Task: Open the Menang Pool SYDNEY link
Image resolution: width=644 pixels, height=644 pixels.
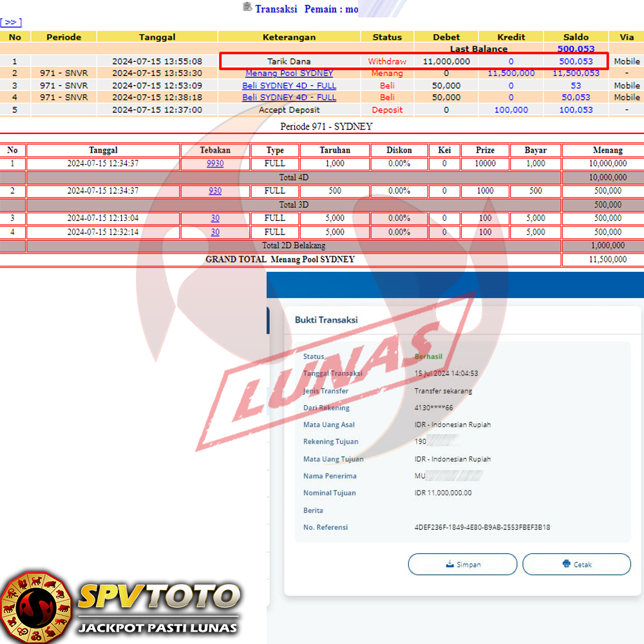Action: 289,73
